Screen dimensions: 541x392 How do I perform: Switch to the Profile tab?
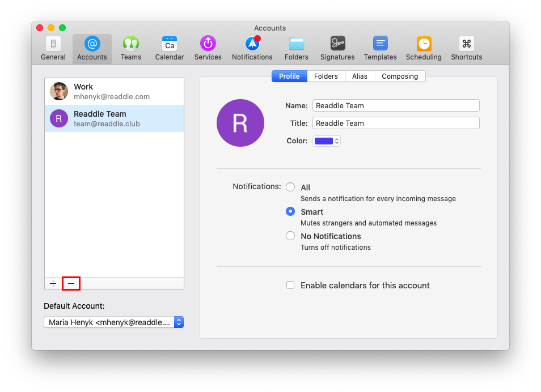(289, 76)
